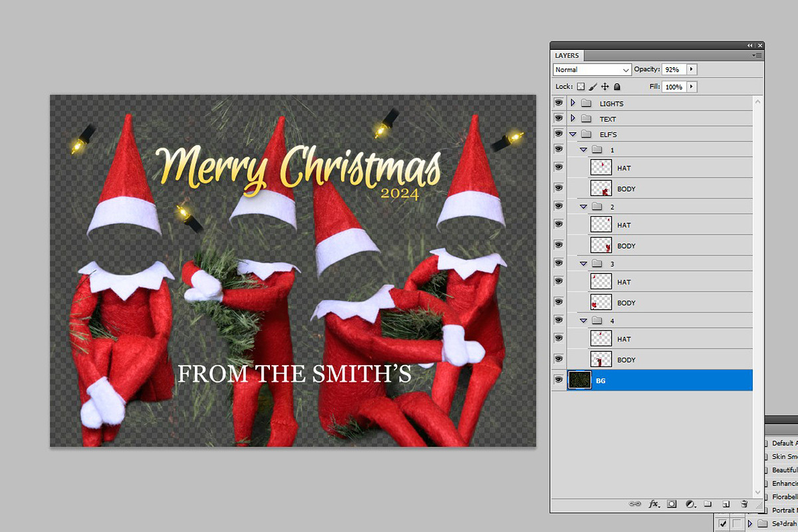Collapse group 1
Image resolution: width=798 pixels, height=532 pixels.
click(x=583, y=150)
